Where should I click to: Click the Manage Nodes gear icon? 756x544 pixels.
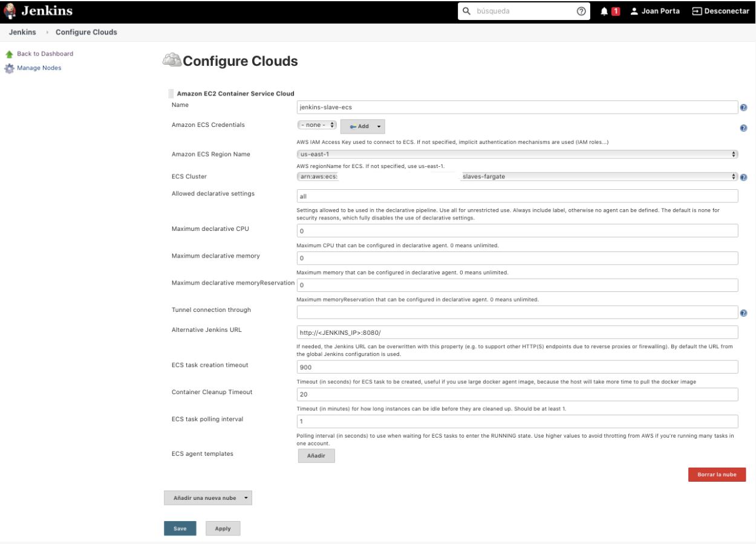point(10,68)
